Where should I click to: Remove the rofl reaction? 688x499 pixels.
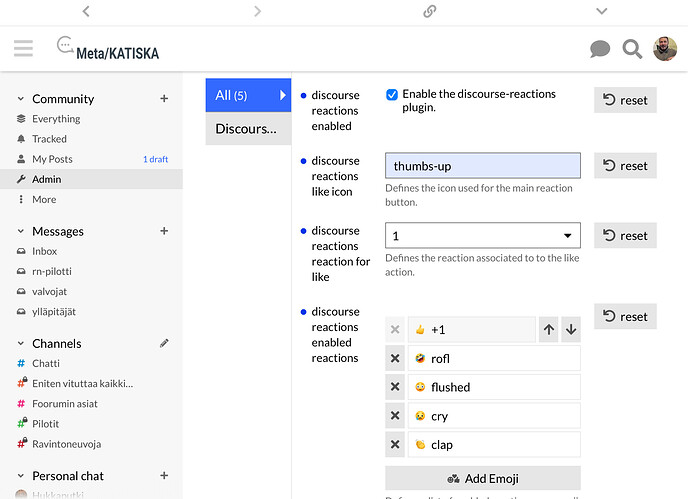point(395,359)
